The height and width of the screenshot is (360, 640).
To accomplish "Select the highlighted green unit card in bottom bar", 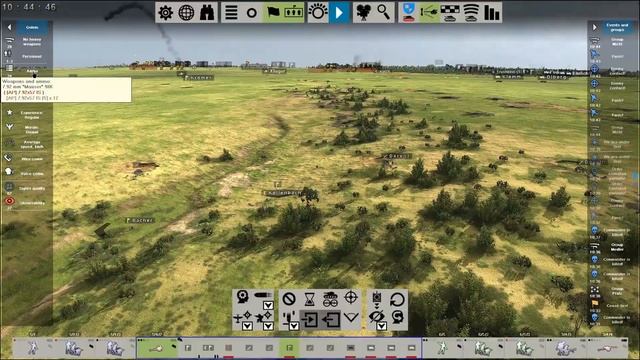I will 158,348.
